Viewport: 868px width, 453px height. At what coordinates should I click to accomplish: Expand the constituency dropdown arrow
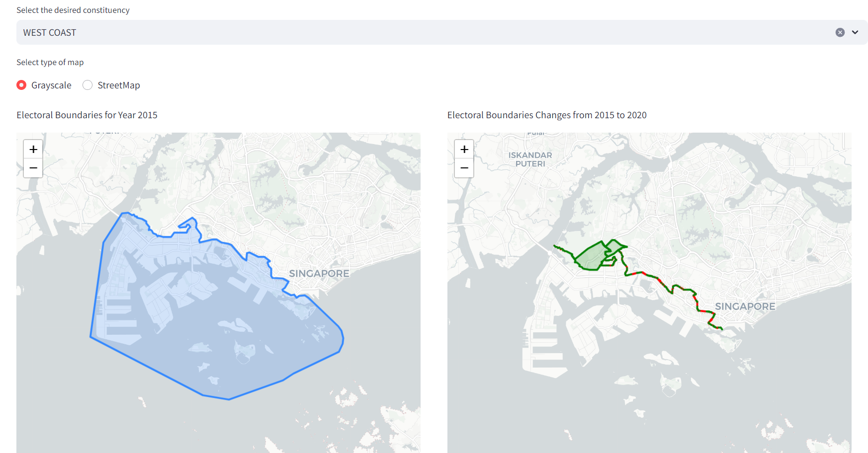pyautogui.click(x=855, y=32)
